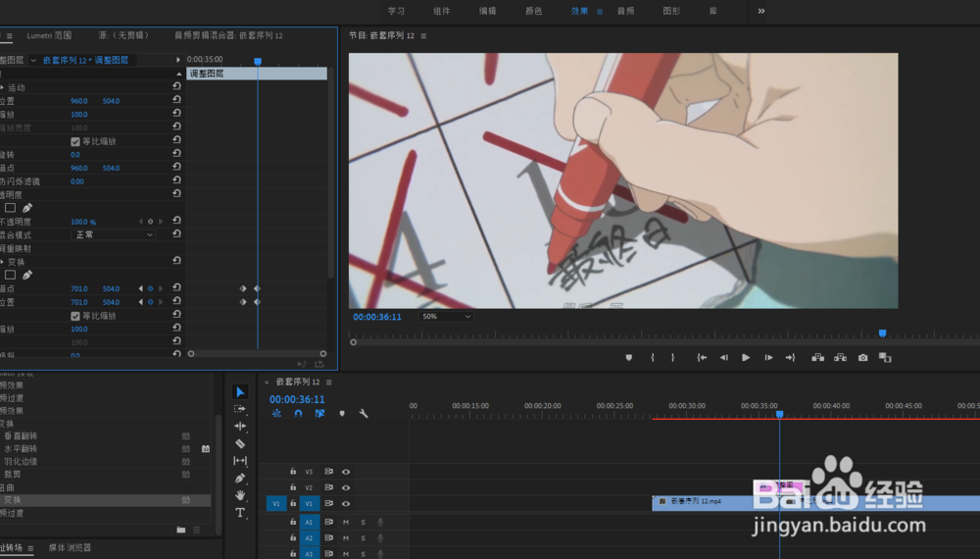Open the 效果 workspace menu icon
The height and width of the screenshot is (559, 980).
click(x=600, y=11)
